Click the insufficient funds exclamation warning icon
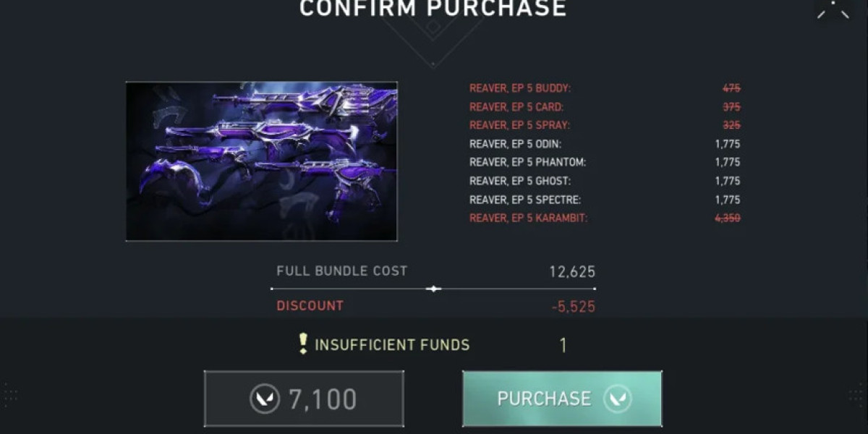The image size is (868, 434). (x=303, y=344)
